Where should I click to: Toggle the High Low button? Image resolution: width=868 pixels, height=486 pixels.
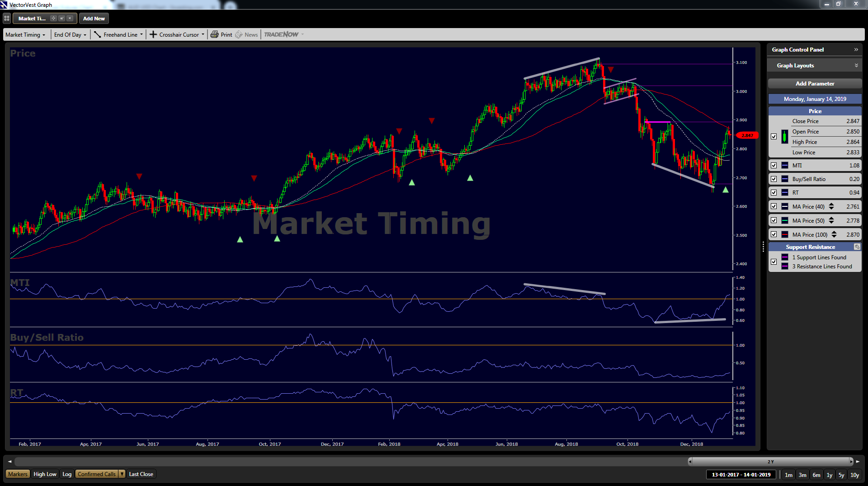click(45, 474)
